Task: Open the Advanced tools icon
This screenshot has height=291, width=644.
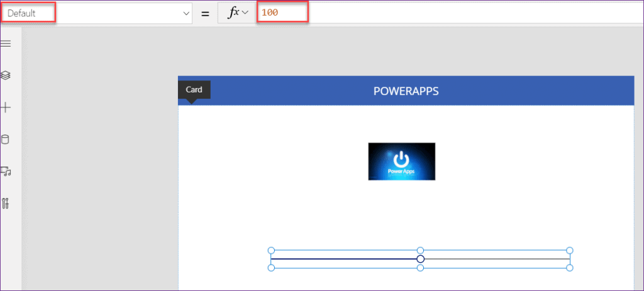Action: pos(5,203)
